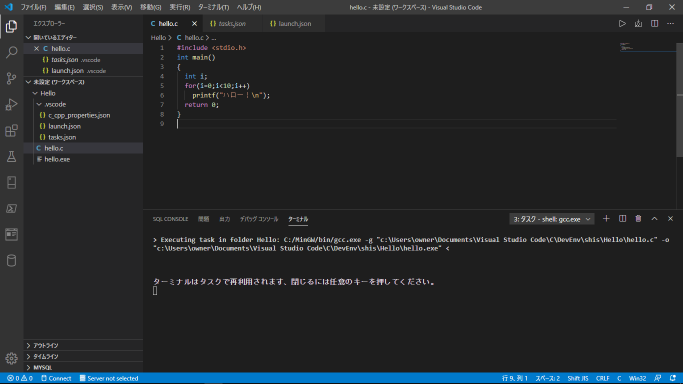683x384 pixels.
Task: Open tasks.json under .vscode folder
Action: (62, 137)
